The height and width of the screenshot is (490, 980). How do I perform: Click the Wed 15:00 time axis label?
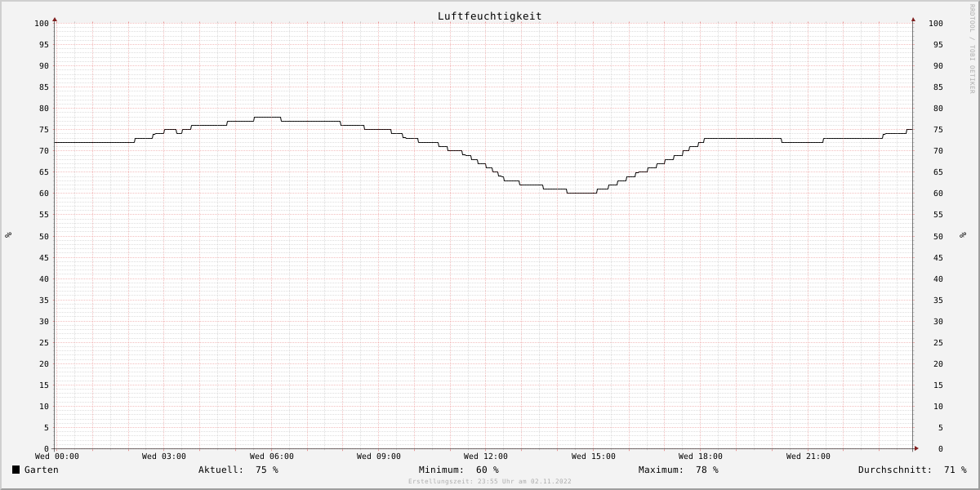click(x=594, y=457)
